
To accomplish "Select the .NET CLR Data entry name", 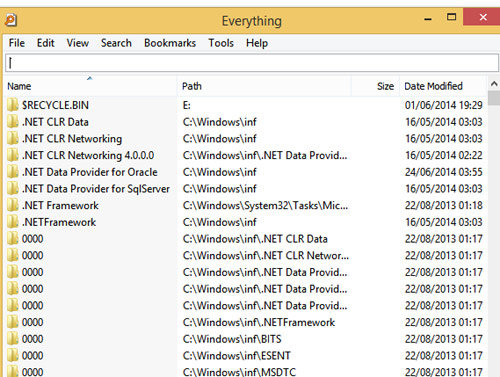I will coord(55,122).
